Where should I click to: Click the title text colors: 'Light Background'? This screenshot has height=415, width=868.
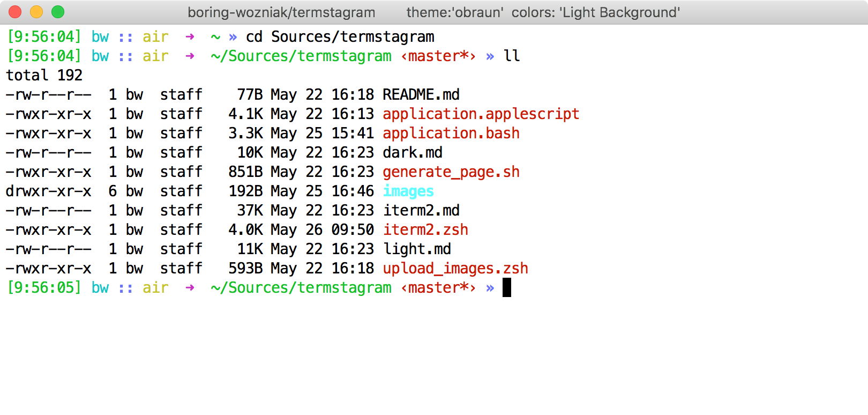[x=596, y=12]
